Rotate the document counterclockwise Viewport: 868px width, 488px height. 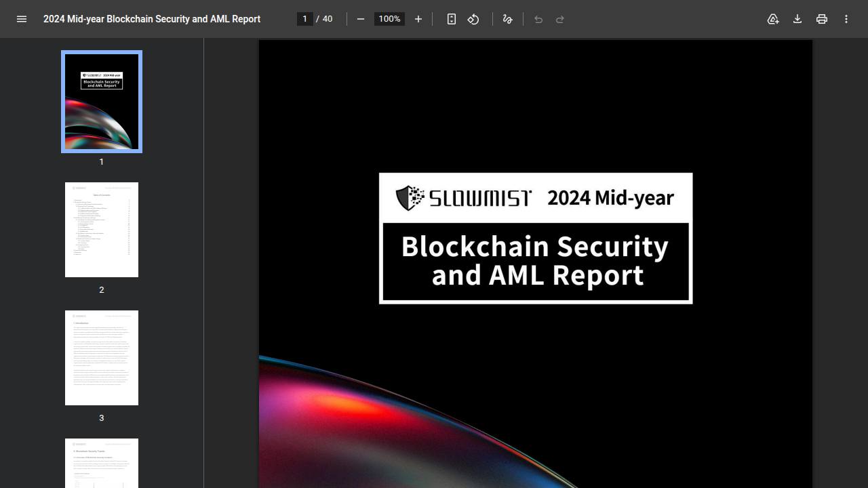click(473, 19)
